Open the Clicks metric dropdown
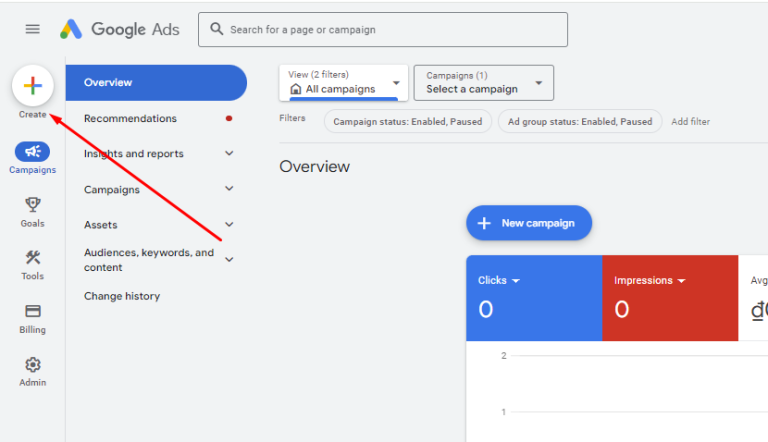Screen dimensions: 768x442 tap(499, 280)
